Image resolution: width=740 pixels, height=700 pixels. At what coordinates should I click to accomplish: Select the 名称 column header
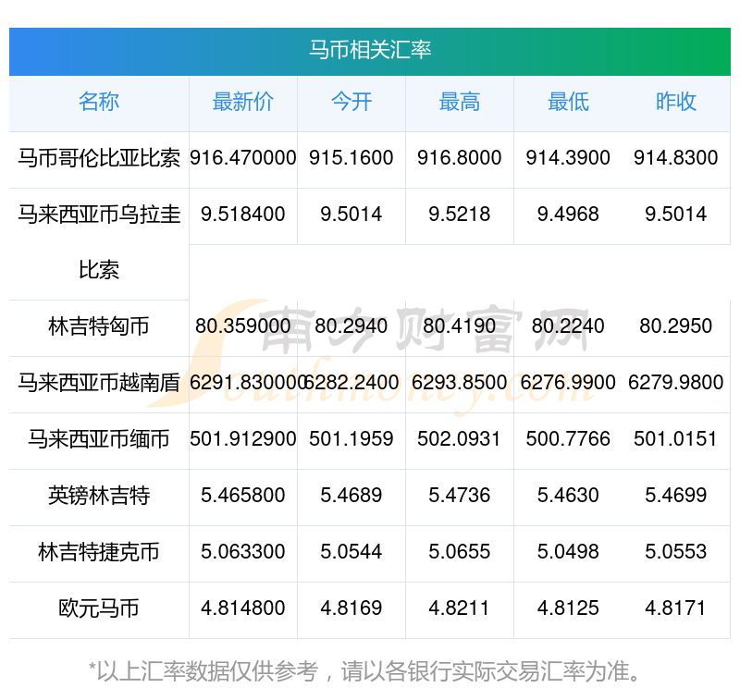click(98, 103)
